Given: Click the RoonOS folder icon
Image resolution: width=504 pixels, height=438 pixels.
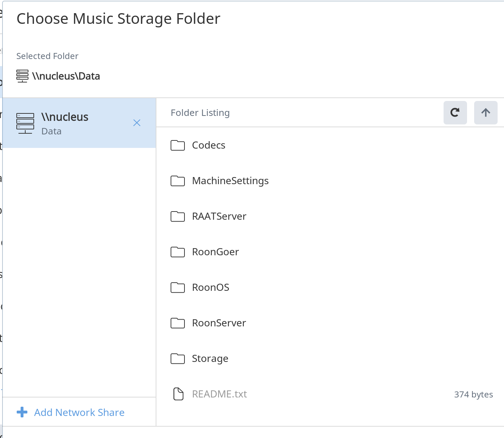Looking at the screenshot, I should coord(178,288).
